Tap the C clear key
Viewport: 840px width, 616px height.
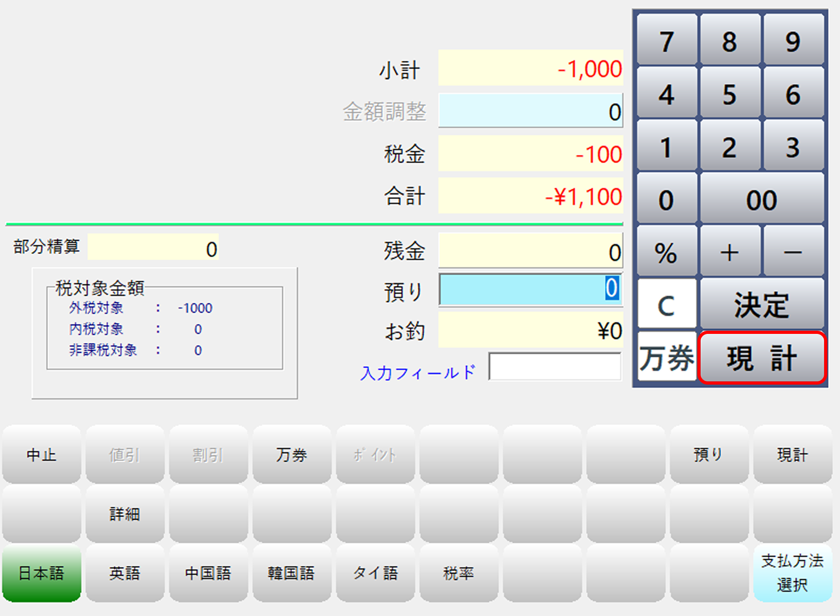pos(666,305)
